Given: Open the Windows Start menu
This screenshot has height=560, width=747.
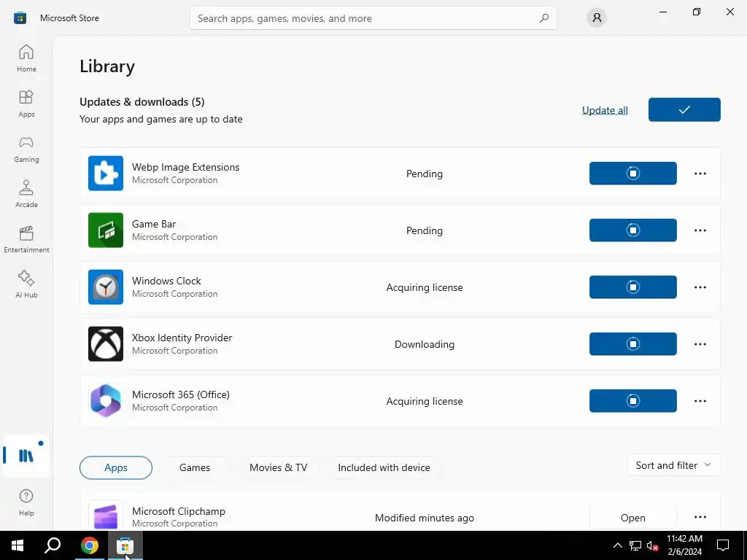Looking at the screenshot, I should point(18,545).
